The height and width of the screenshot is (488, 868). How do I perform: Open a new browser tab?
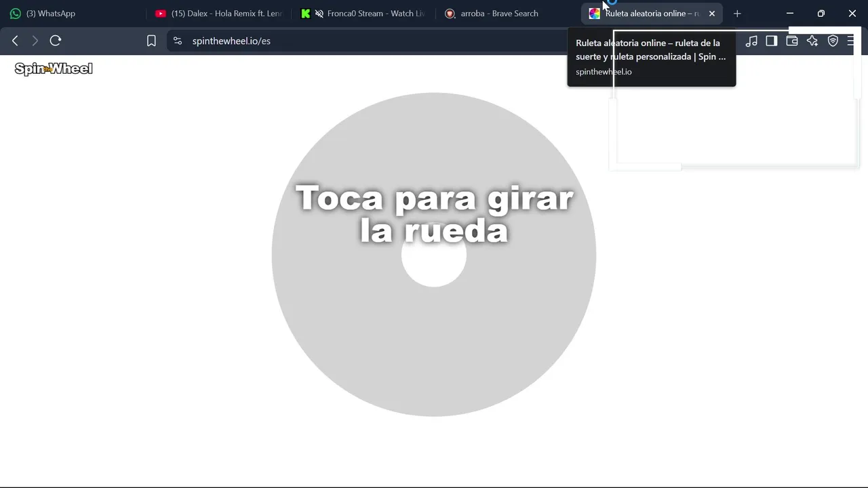coord(737,14)
